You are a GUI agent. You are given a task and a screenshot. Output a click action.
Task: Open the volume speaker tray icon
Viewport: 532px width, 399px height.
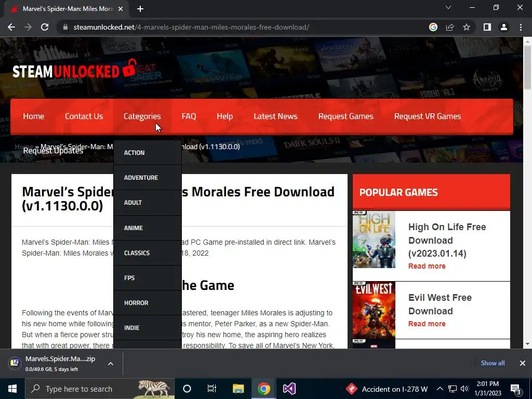(464, 389)
